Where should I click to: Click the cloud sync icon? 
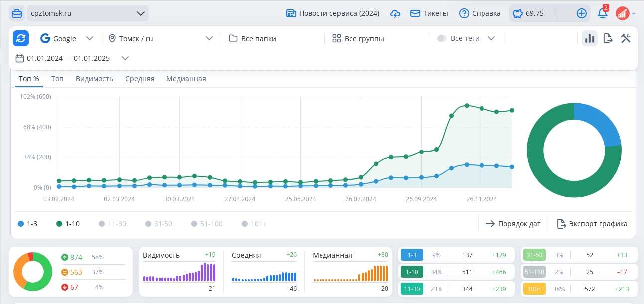point(395,13)
